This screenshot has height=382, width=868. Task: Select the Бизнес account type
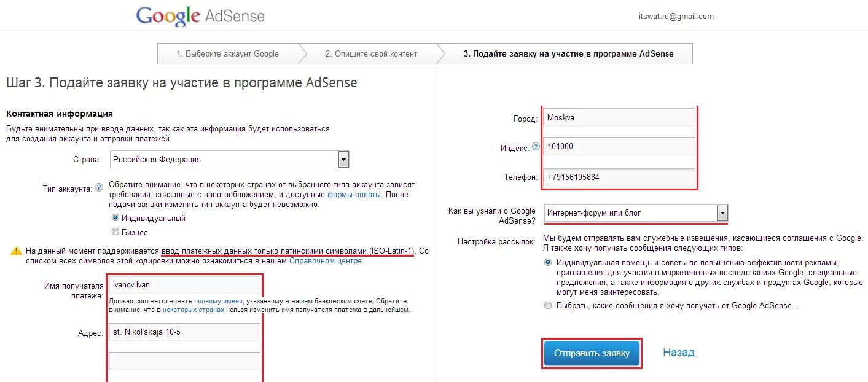(x=115, y=232)
